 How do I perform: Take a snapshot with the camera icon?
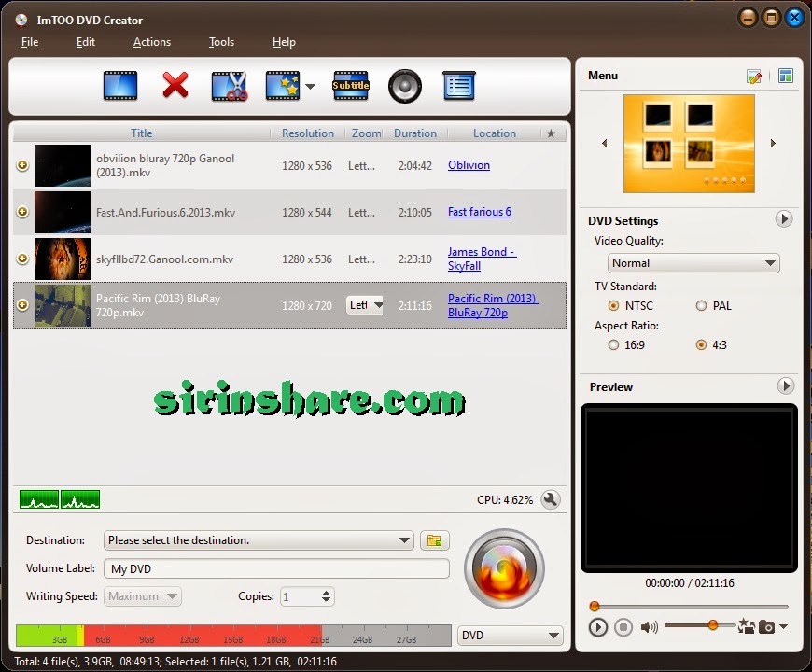[x=766, y=627]
